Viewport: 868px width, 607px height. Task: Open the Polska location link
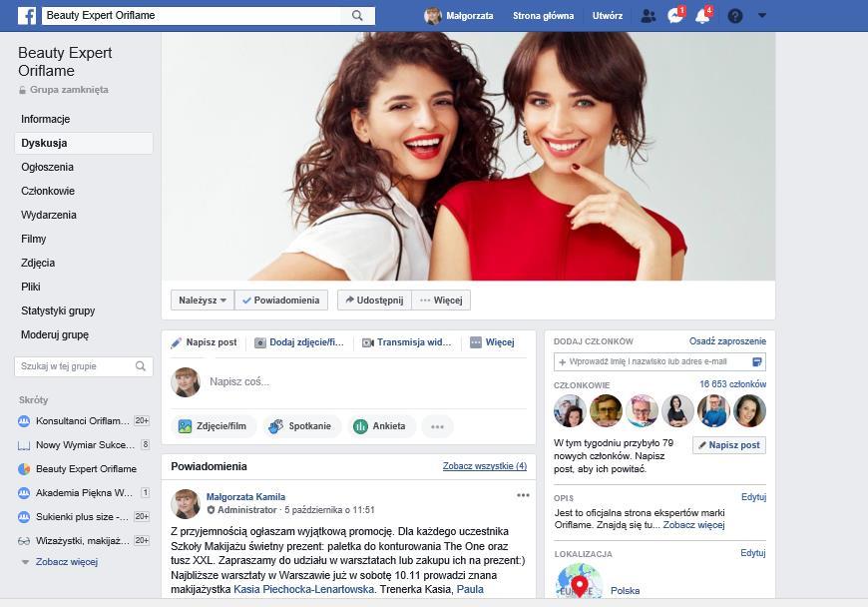point(625,591)
